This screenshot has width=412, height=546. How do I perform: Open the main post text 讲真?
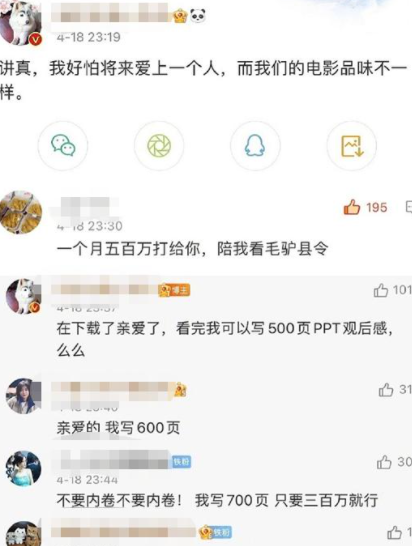click(x=204, y=81)
